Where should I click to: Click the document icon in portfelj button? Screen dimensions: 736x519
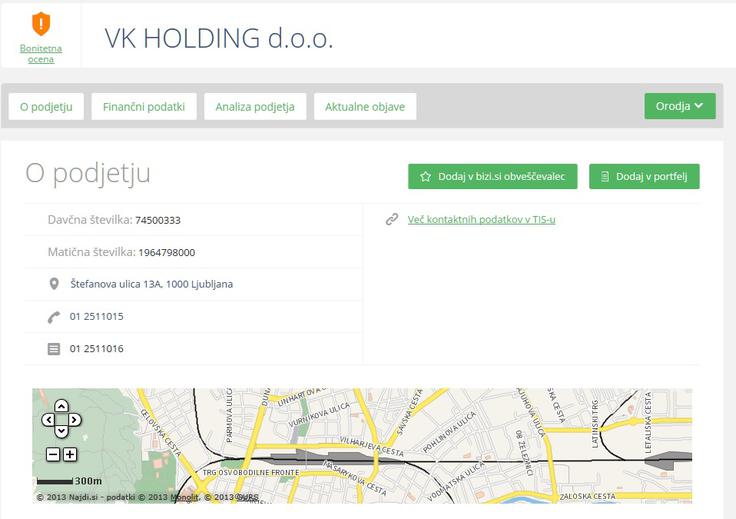(x=605, y=176)
